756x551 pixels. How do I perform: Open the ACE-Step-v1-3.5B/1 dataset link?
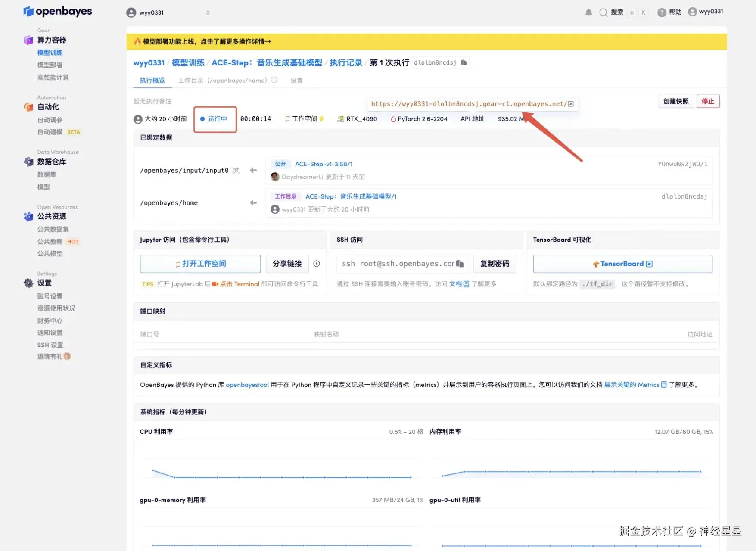324,164
